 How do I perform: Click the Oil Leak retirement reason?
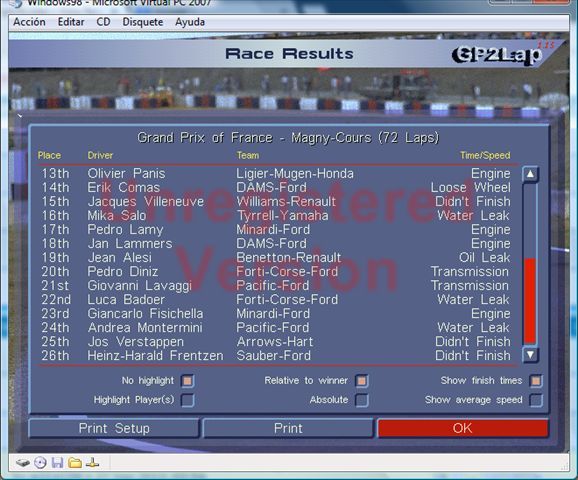(x=485, y=257)
